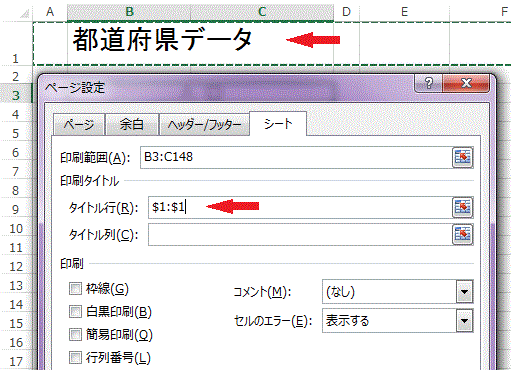
Task: Click the help question mark button
Action: 428,83
